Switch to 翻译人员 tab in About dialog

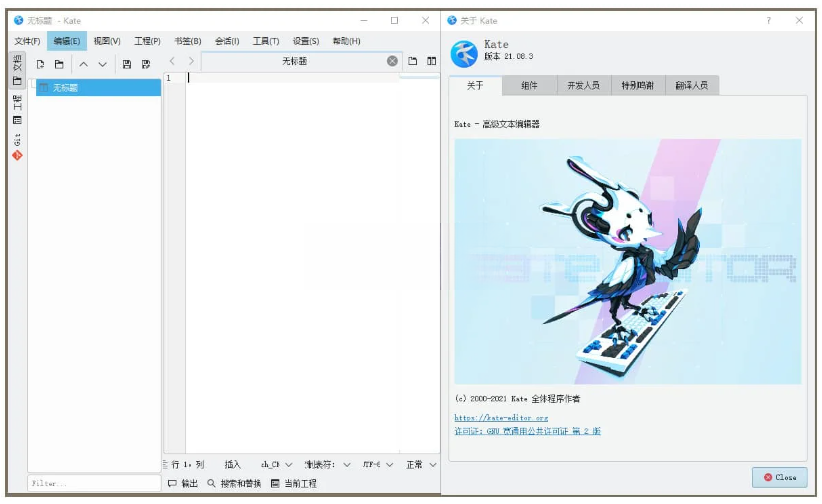pyautogui.click(x=691, y=85)
